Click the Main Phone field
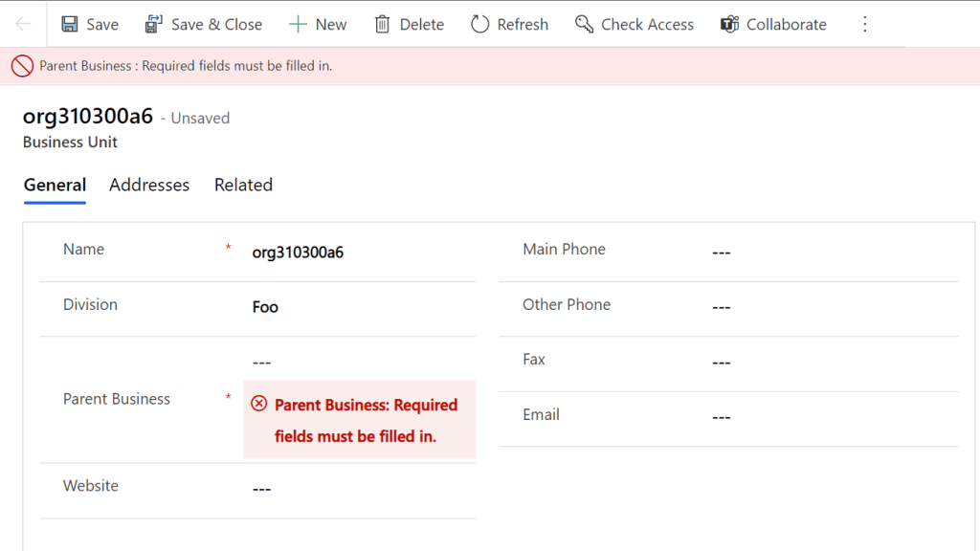This screenshot has height=551, width=980. pyautogui.click(x=823, y=253)
